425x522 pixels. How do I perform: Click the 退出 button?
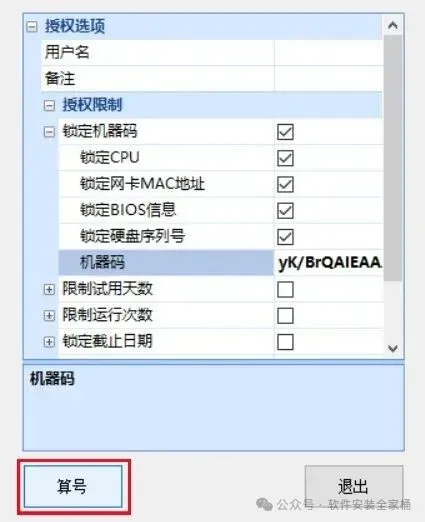tap(354, 486)
